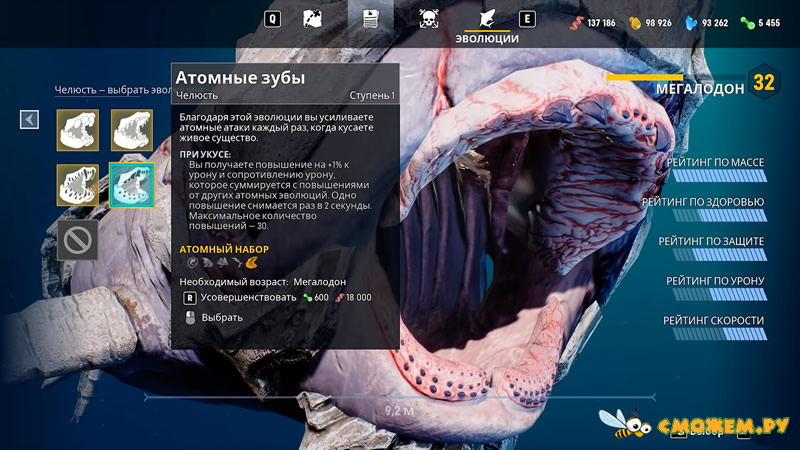This screenshot has height=450, width=800.
Task: Click the gold jaw icon in atomic set
Action: coord(252,263)
